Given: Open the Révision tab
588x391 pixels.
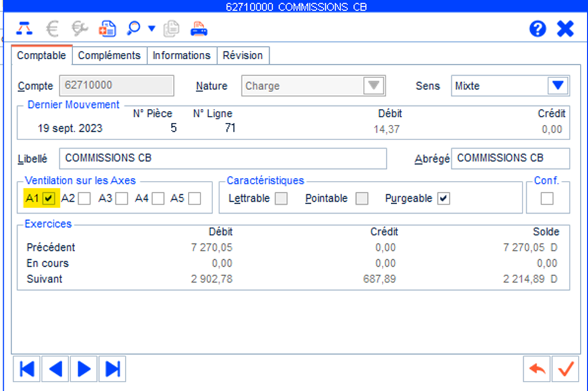Looking at the screenshot, I should coord(243,55).
